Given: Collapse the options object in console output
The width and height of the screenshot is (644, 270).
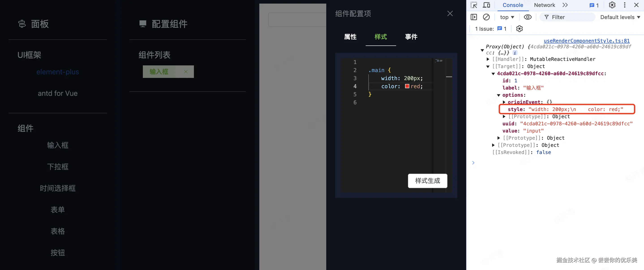Looking at the screenshot, I should [x=499, y=95].
